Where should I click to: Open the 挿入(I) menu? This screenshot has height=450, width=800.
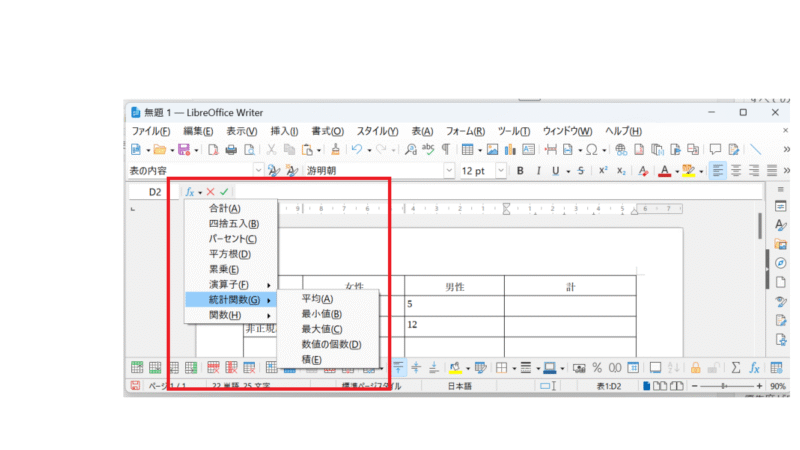tap(284, 131)
